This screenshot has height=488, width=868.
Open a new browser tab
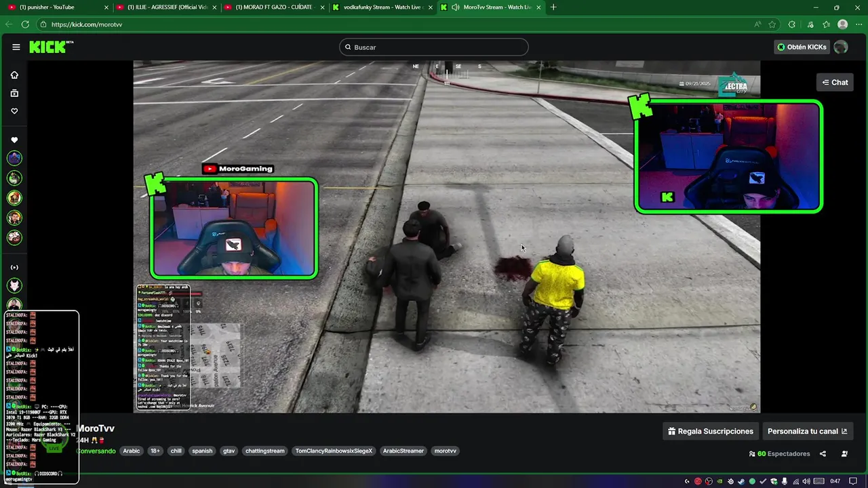[553, 7]
